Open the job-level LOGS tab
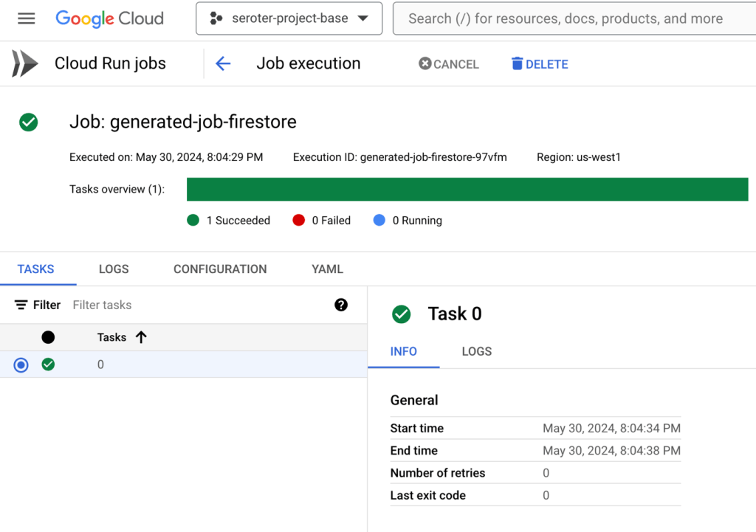The width and height of the screenshot is (756, 532). 114,269
